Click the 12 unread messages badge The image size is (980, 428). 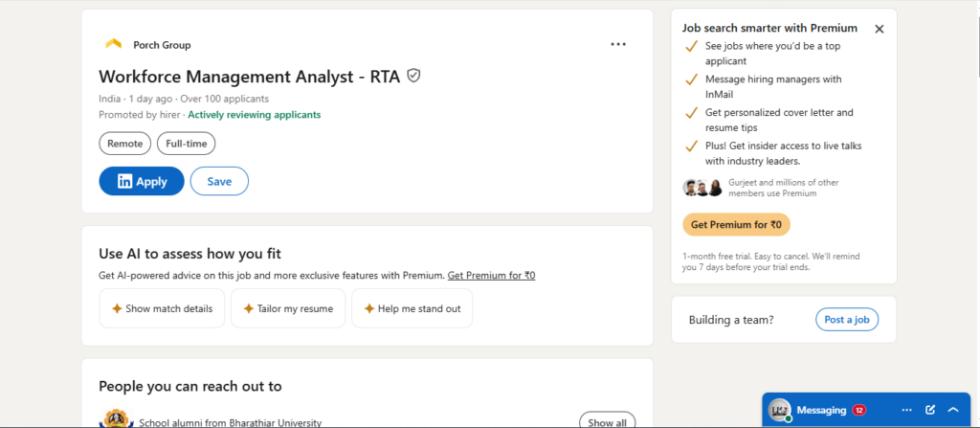[859, 411]
